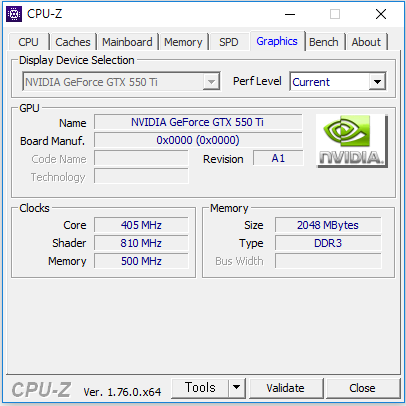Switch to the CPU tab
This screenshot has height=406, width=406.
[29, 42]
